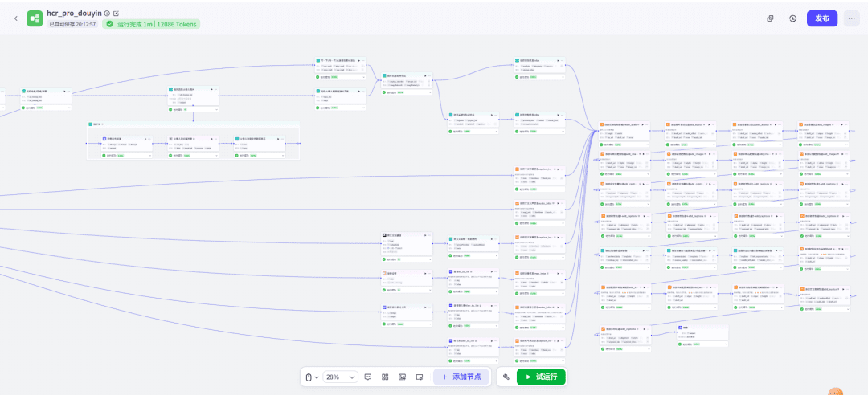Open the 28% zoom dropdown

click(x=340, y=377)
